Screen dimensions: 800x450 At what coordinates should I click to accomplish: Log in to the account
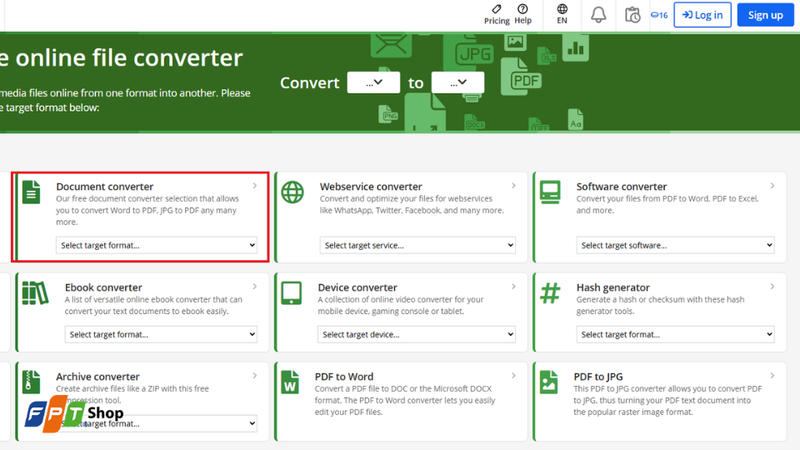[702, 15]
